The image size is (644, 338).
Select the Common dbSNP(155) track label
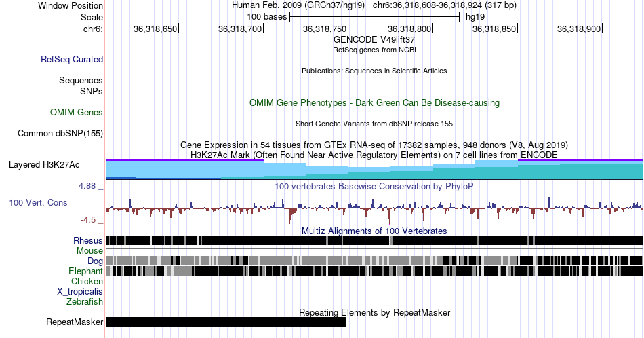[60, 133]
